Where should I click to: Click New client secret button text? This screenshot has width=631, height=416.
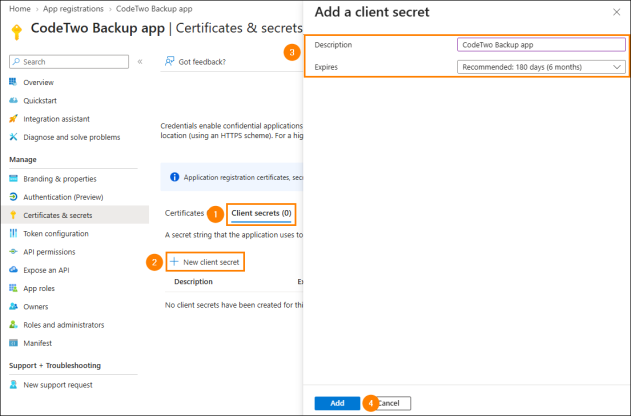click(211, 262)
